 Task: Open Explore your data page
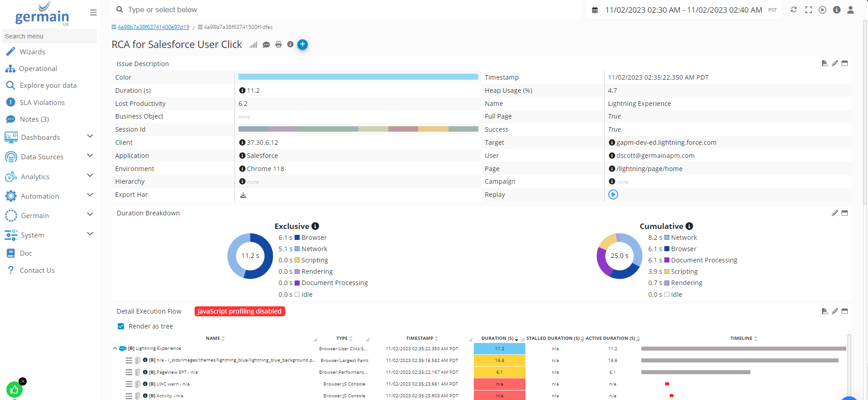pyautogui.click(x=48, y=85)
